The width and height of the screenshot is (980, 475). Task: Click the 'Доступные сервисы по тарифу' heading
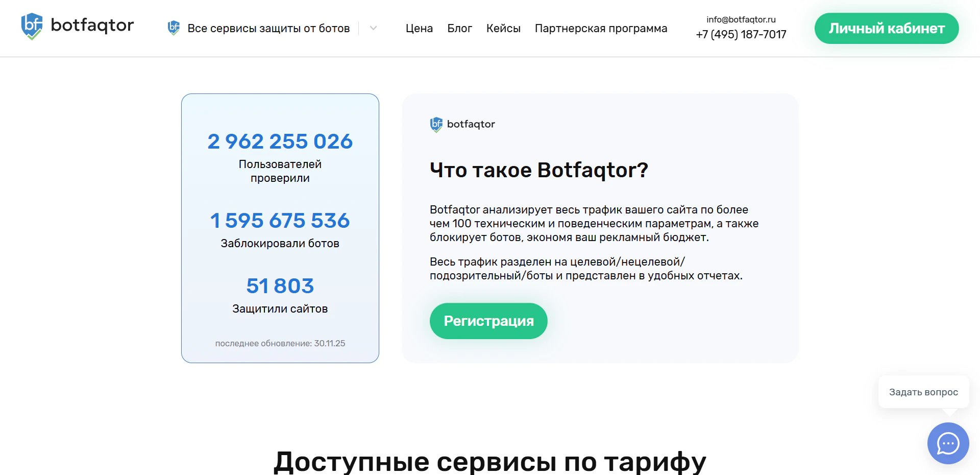point(490,462)
